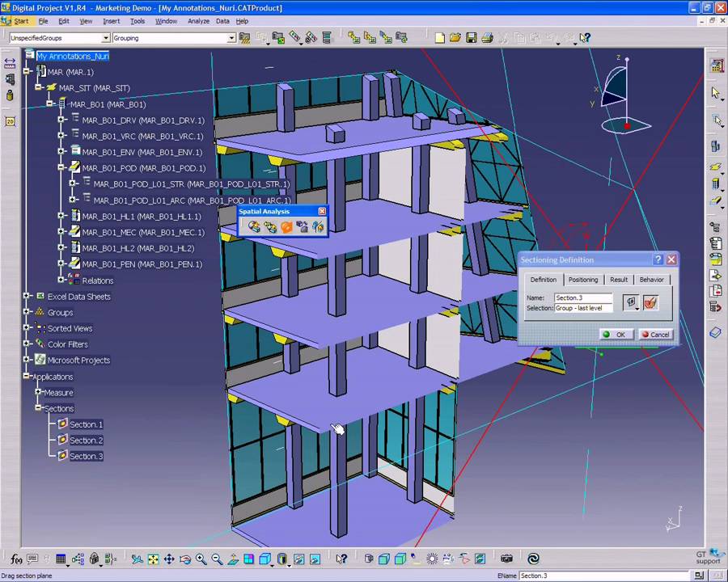The image size is (728, 582).
Task: Select Section.2 in the Sections tree
Action: (x=86, y=440)
